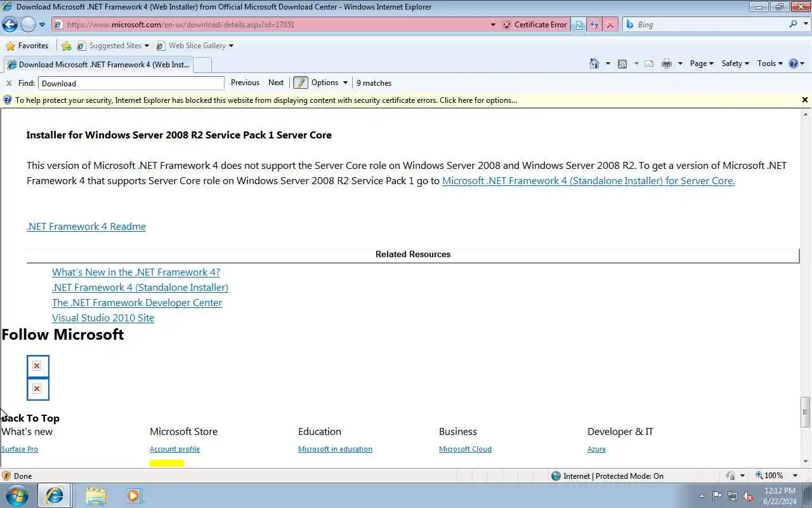This screenshot has height=508, width=812.
Task: Expand the zoom level dropdown arrow
Action: (795, 476)
